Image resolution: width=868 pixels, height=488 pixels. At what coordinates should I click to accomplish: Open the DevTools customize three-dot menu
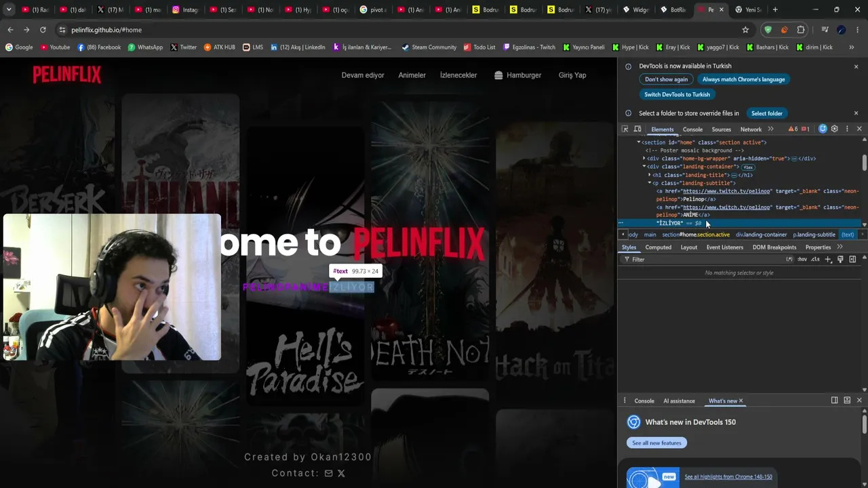click(847, 129)
